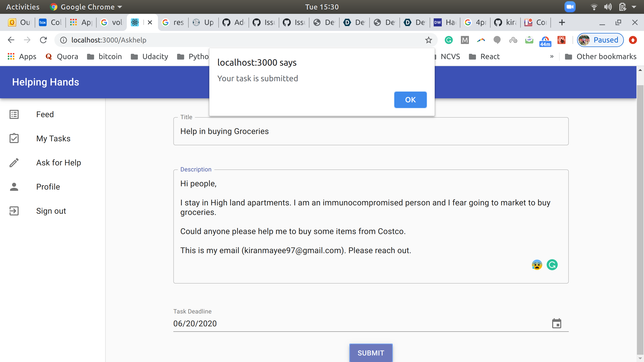Click the Paused profile button
Viewport: 644px width, 362px height.
(x=600, y=40)
